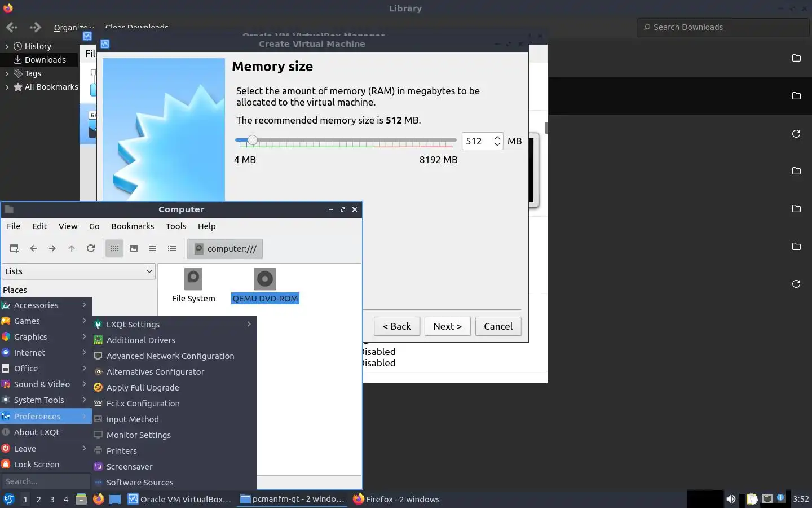The width and height of the screenshot is (812, 508).
Task: Open the update notification tray icon
Action: click(781, 498)
